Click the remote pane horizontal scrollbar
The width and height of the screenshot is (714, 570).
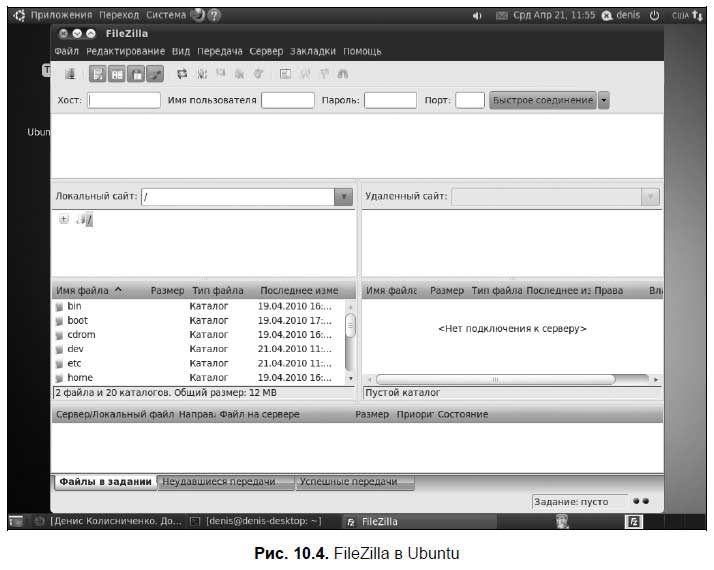pyautogui.click(x=512, y=379)
